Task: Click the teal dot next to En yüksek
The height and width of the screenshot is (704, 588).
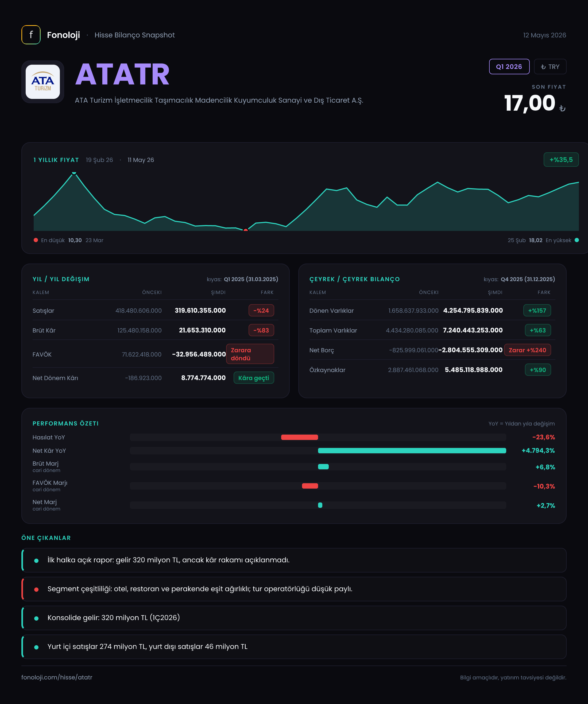Action: point(577,240)
